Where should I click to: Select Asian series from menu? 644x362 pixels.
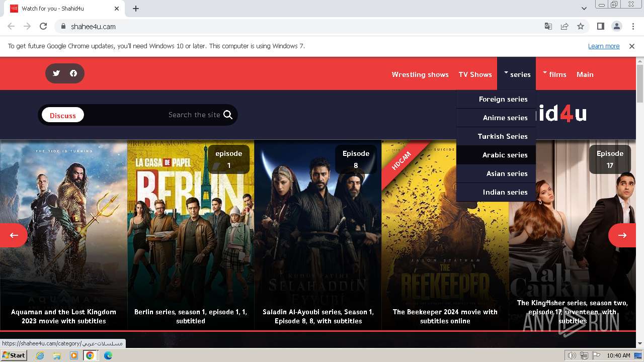[x=496, y=173]
